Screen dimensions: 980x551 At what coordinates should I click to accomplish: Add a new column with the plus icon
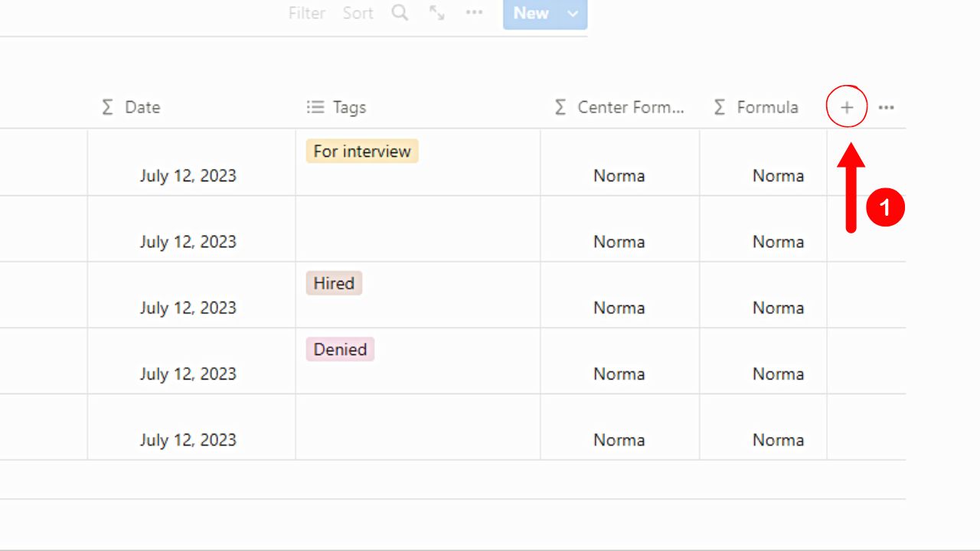pos(847,107)
